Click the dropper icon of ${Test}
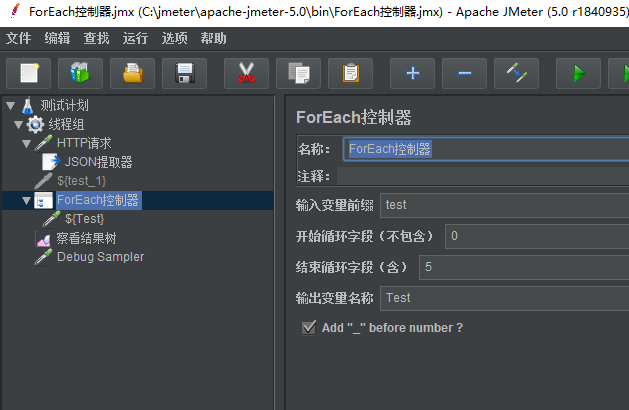Image resolution: width=629 pixels, height=410 pixels. coord(51,219)
